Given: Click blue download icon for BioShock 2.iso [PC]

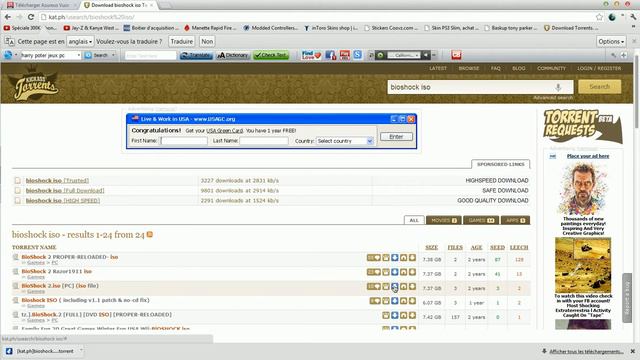Looking at the screenshot, I should coord(394,287).
